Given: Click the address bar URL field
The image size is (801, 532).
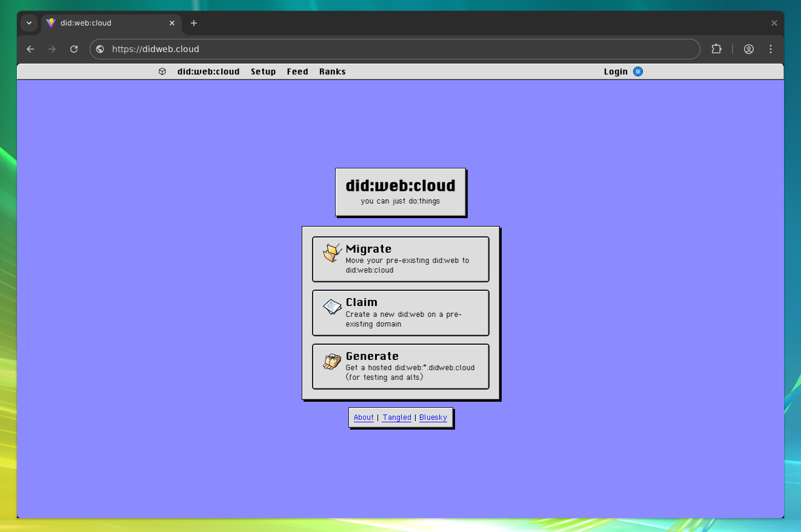Looking at the screenshot, I should pos(394,49).
